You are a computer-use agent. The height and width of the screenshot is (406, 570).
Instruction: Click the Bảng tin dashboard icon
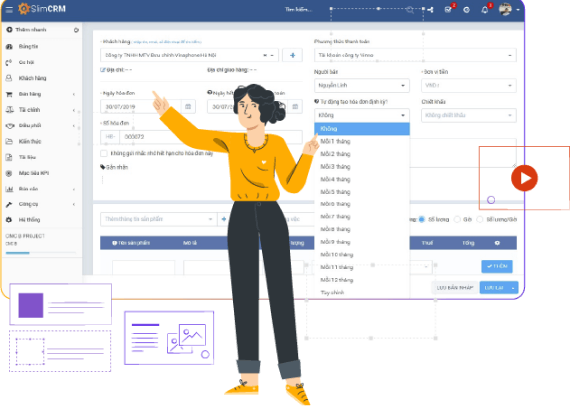[9, 46]
